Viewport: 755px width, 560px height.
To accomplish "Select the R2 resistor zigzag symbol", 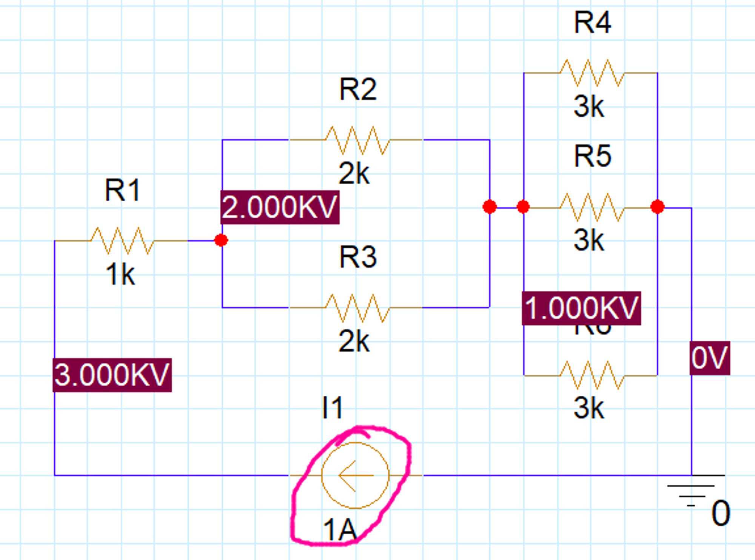I will pyautogui.click(x=357, y=140).
